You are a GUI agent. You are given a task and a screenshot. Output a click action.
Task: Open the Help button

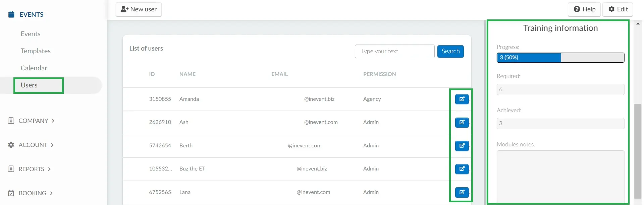coord(584,9)
